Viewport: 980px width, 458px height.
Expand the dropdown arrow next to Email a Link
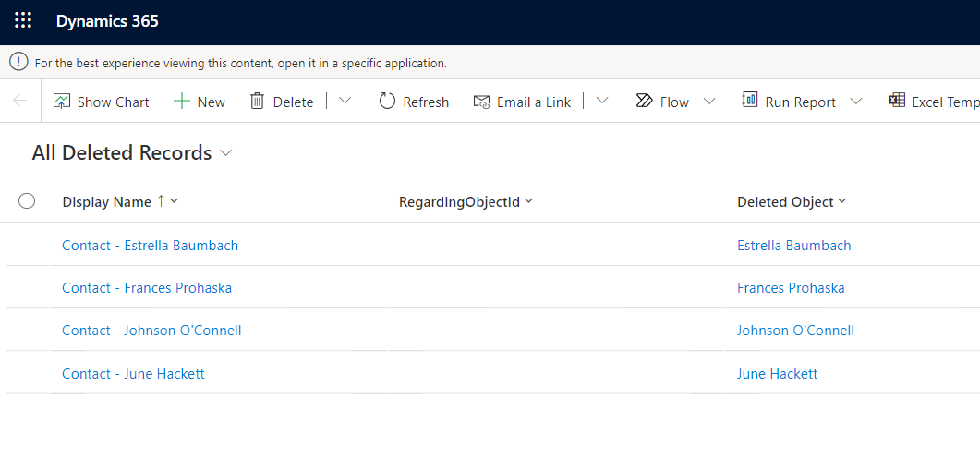[x=602, y=102]
